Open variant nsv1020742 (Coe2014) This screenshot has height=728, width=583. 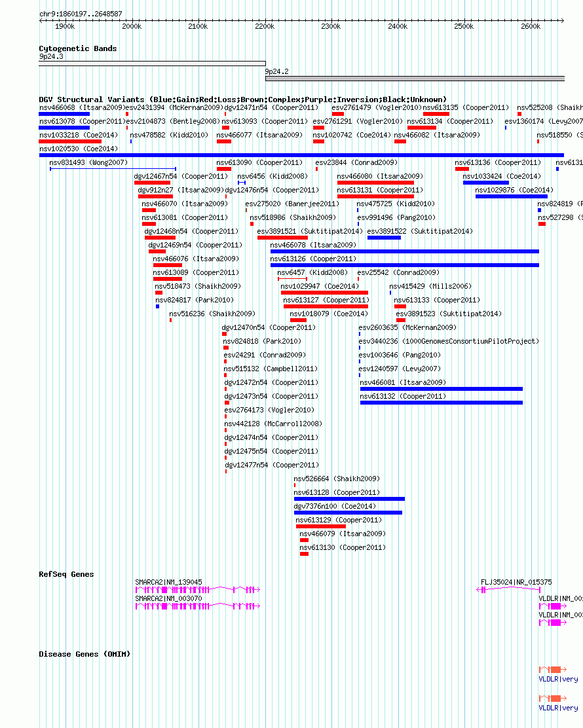352,135
